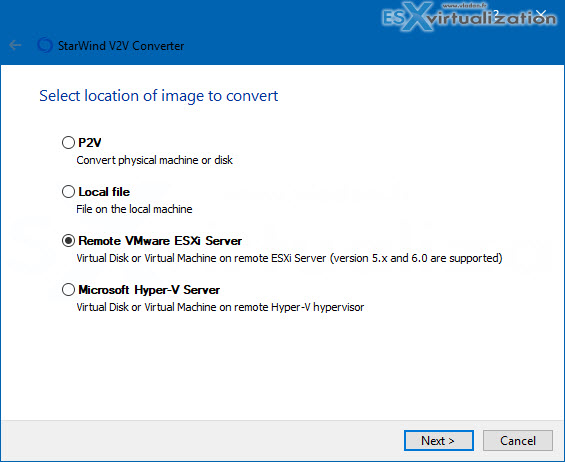
Task: Choose the Local file radio button
Action: pyautogui.click(x=68, y=191)
